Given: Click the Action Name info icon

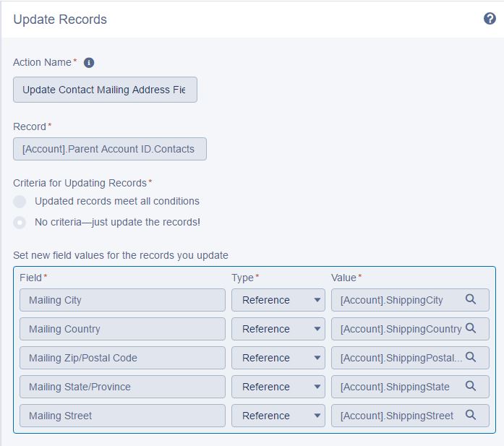Looking at the screenshot, I should pos(89,63).
